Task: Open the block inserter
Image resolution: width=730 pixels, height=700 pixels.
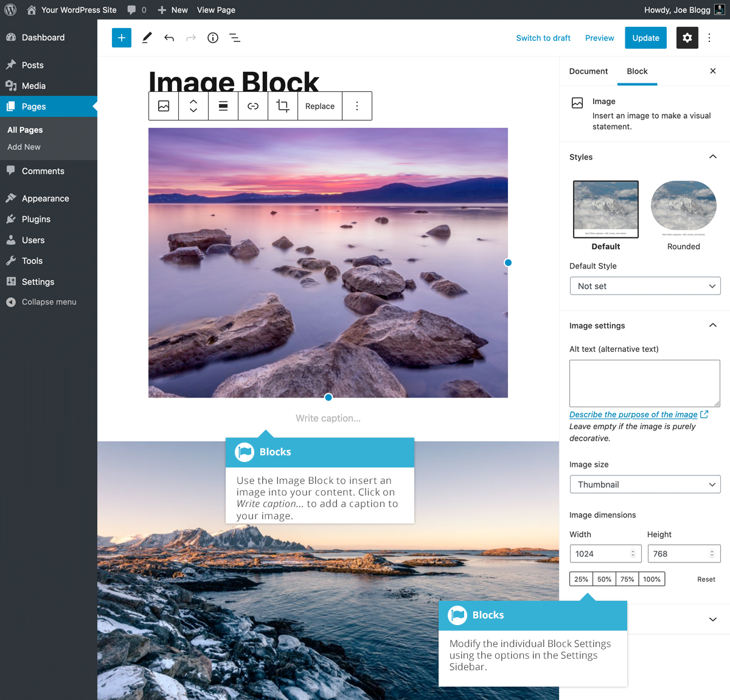Action: coord(121,37)
